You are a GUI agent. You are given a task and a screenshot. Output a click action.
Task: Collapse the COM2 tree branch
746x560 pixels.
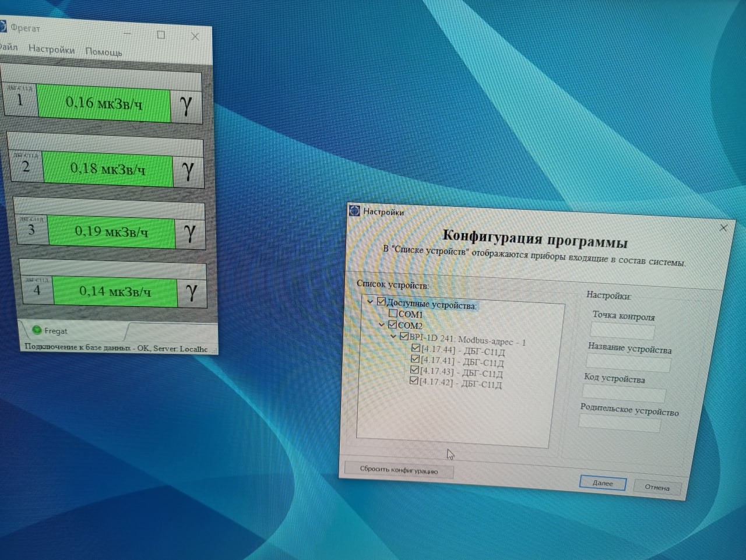(382, 325)
